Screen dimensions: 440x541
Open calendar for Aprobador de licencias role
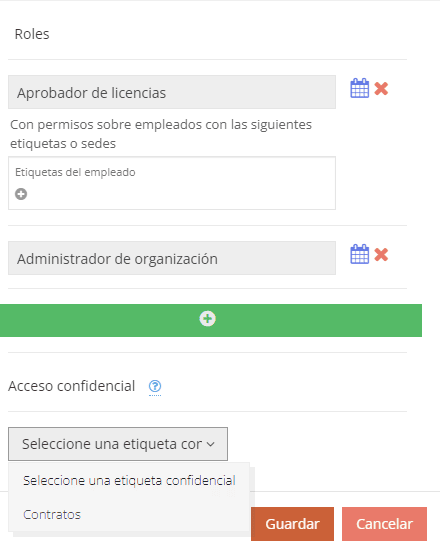point(360,89)
